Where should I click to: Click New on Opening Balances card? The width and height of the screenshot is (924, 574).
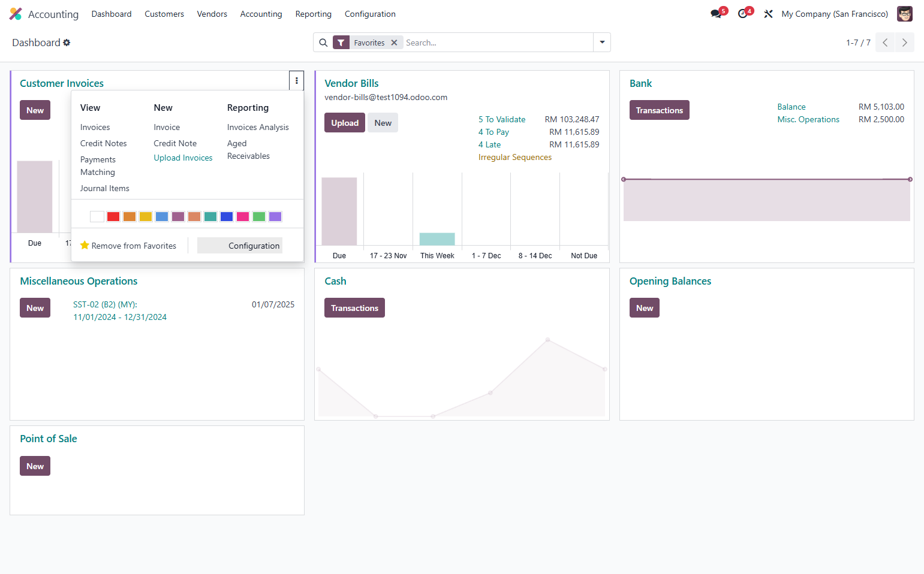tap(645, 308)
